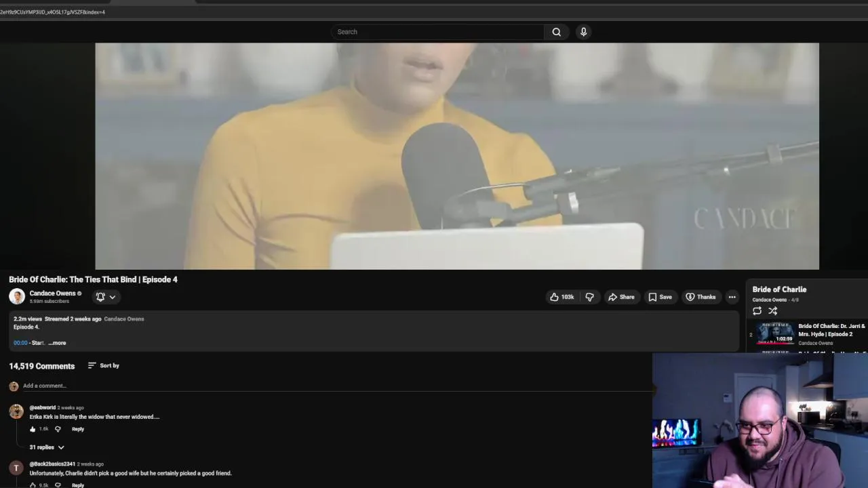Click your own avatar beside Add a comment
The height and width of the screenshot is (488, 868).
click(x=14, y=386)
